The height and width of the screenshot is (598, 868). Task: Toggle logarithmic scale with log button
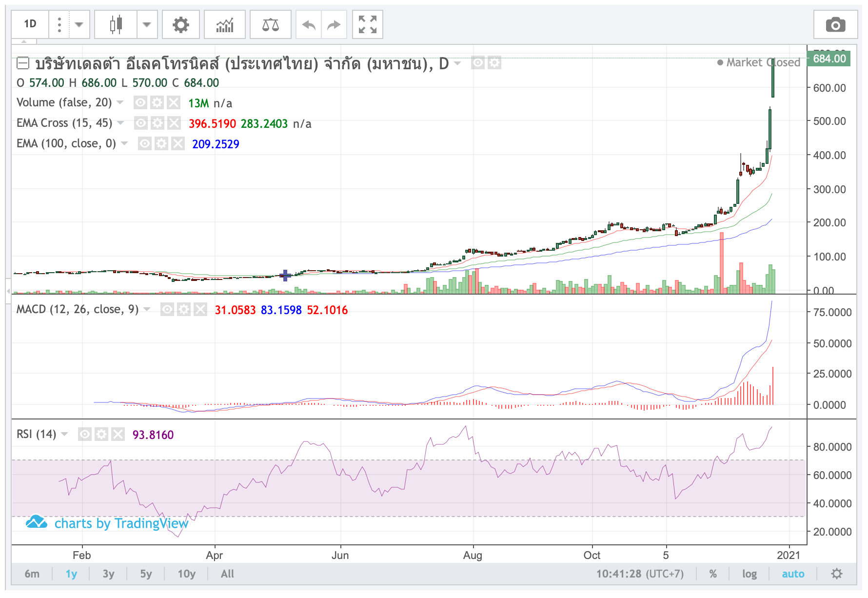coord(749,574)
